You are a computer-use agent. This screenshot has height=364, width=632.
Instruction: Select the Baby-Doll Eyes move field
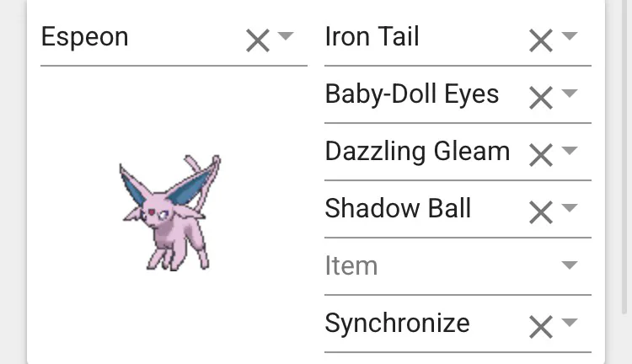click(x=413, y=94)
